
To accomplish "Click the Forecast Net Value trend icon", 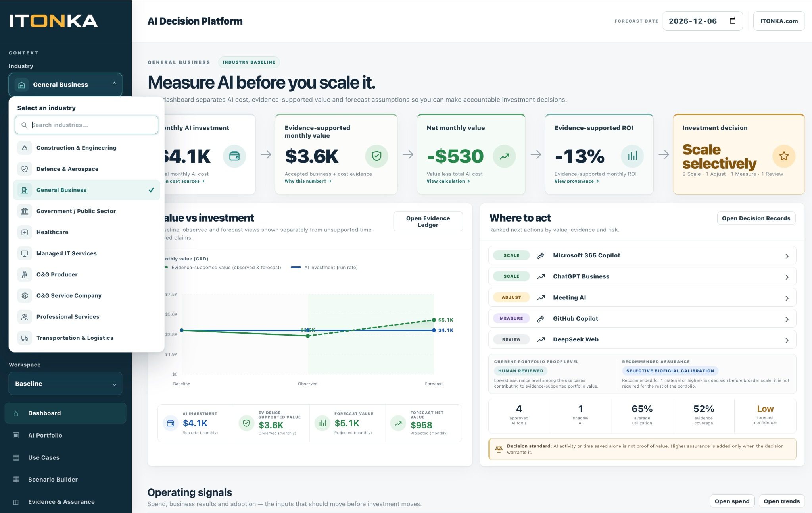I will pos(398,423).
